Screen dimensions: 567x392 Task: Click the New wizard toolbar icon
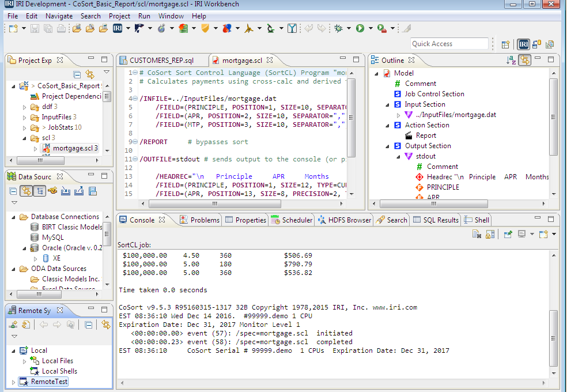pos(13,28)
